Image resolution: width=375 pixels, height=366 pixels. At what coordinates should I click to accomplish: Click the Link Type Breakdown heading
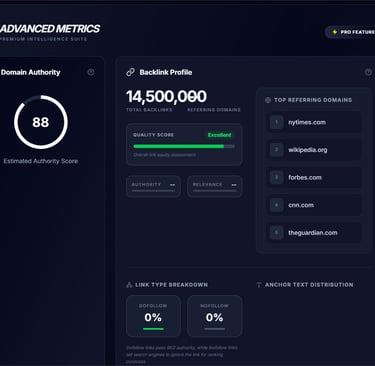click(171, 285)
